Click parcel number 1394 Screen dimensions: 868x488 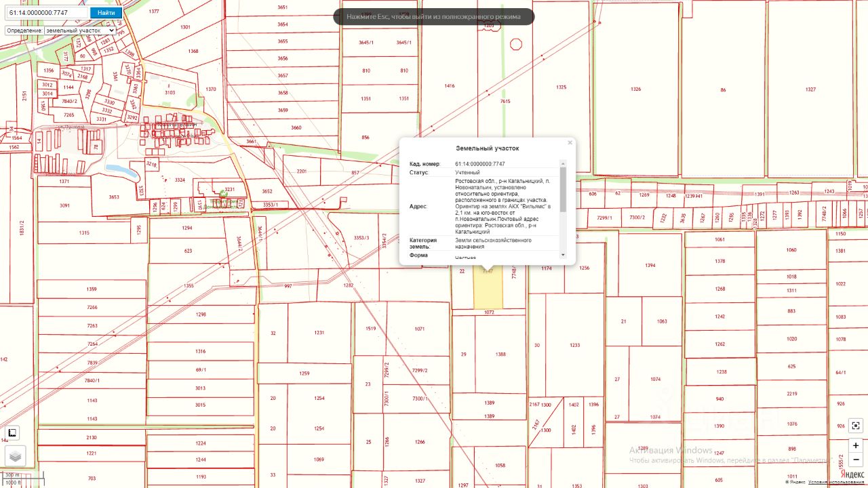(x=650, y=265)
